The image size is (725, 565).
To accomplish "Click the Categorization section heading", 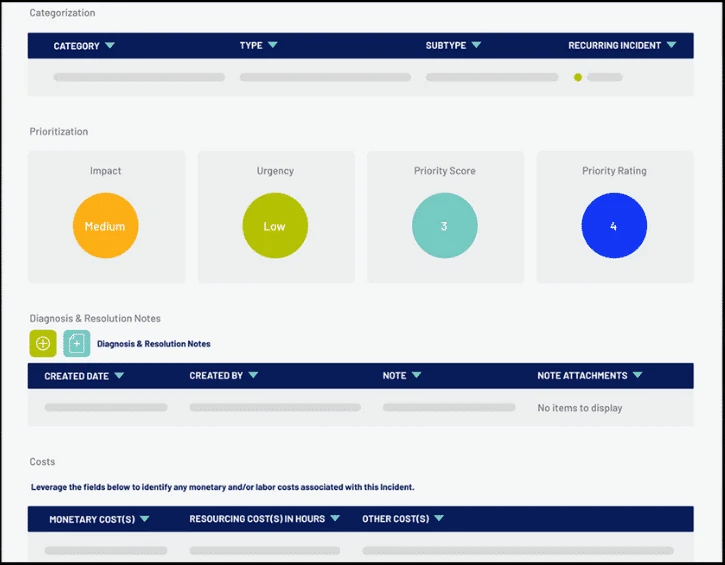I will (62, 12).
